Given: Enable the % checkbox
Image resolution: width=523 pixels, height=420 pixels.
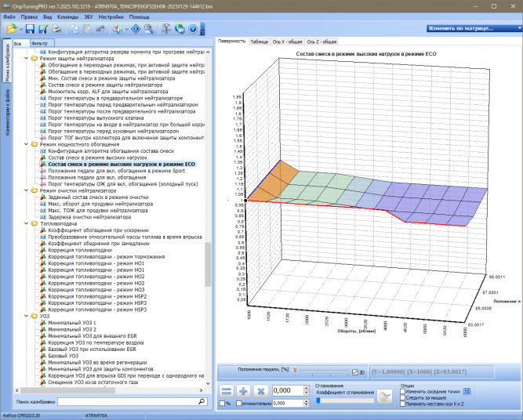Looking at the screenshot, I should pyautogui.click(x=222, y=404).
